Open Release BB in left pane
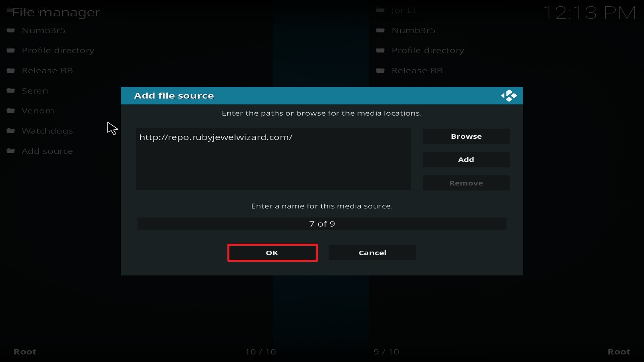This screenshot has width=644, height=362. click(x=47, y=71)
